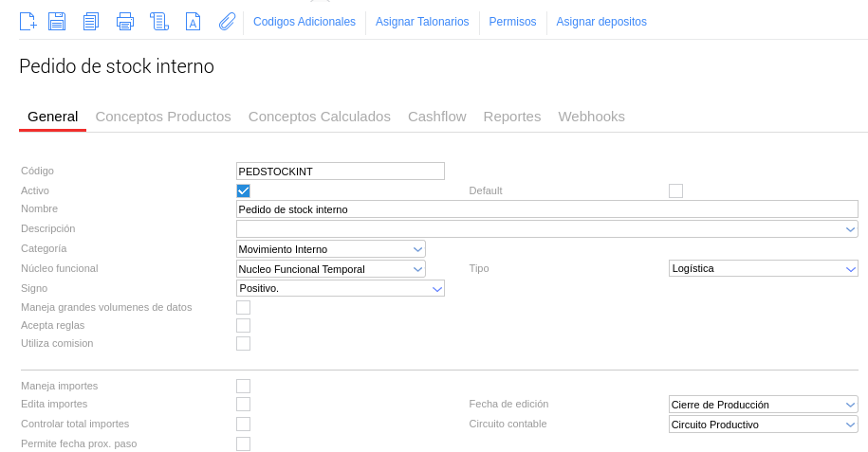Click the print icon
The height and width of the screenshot is (452, 868).
click(125, 21)
